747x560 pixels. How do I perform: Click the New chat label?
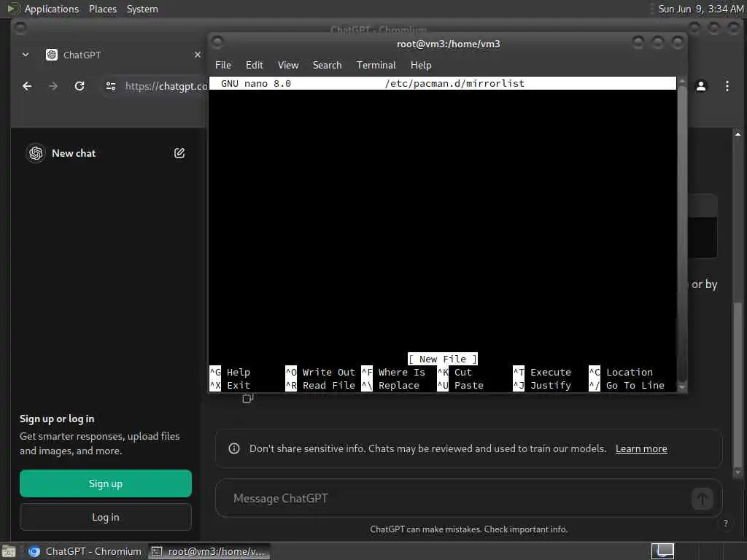pyautogui.click(x=74, y=153)
